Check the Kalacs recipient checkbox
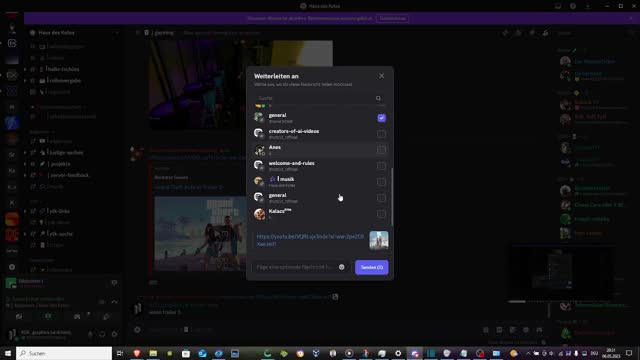Screen dimensions: 640x360 click(x=381, y=214)
